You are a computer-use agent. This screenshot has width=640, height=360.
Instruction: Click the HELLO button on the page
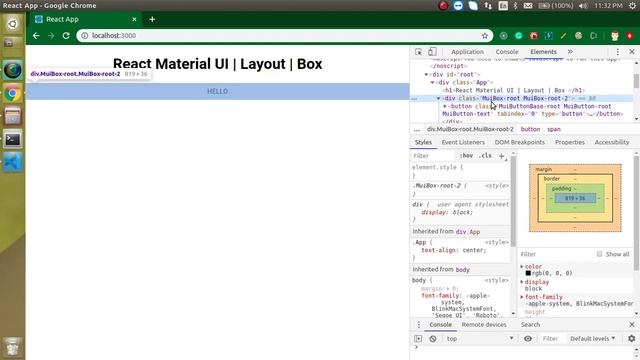[218, 91]
